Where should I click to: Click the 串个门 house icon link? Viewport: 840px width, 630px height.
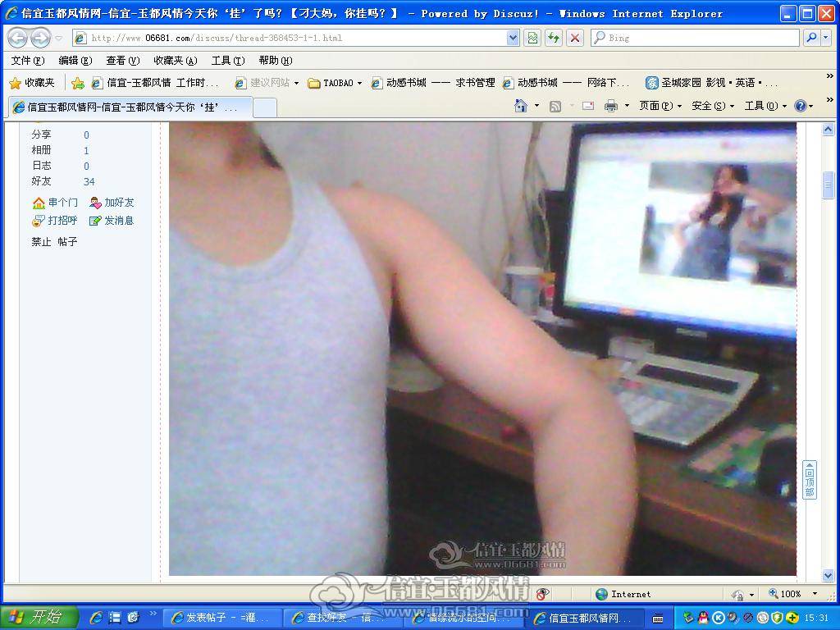click(x=55, y=203)
